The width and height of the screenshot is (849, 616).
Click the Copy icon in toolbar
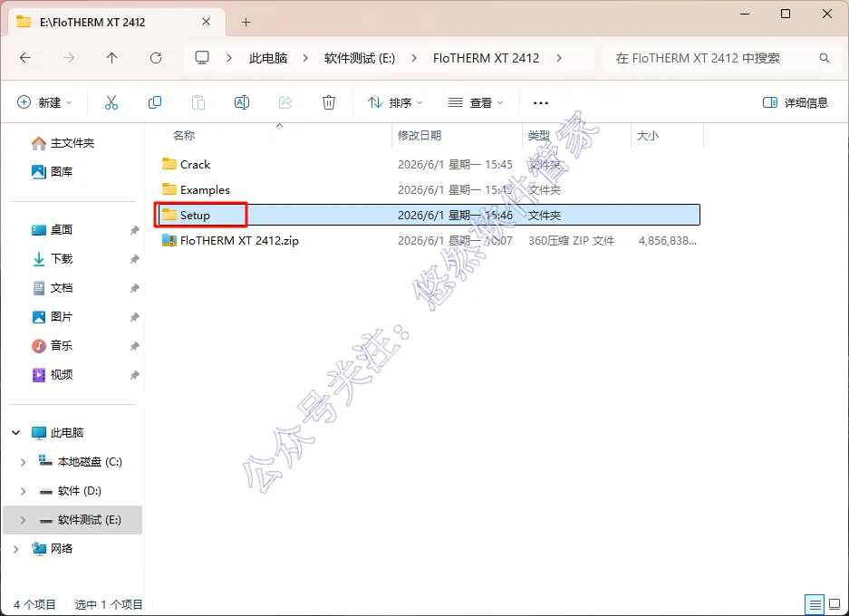coord(155,102)
